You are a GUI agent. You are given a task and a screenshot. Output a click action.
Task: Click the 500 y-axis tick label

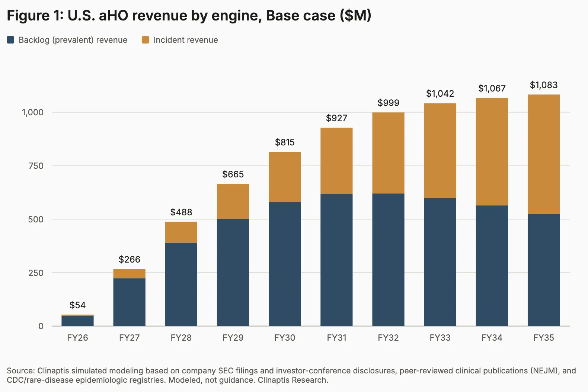click(x=36, y=219)
